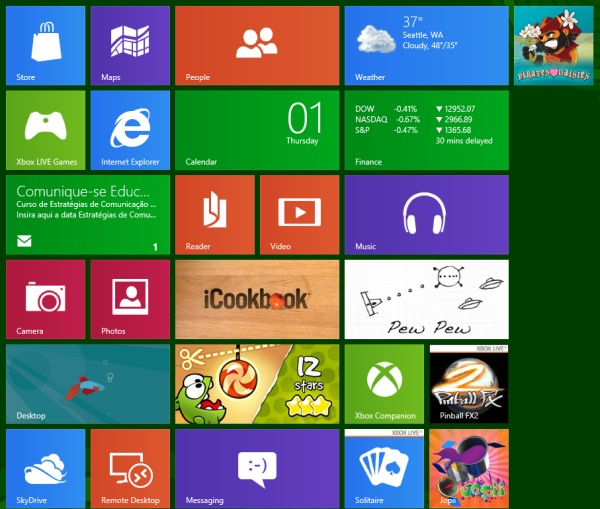Launch Cut the Rope tile
Screen dimensions: 600x509
257,384
